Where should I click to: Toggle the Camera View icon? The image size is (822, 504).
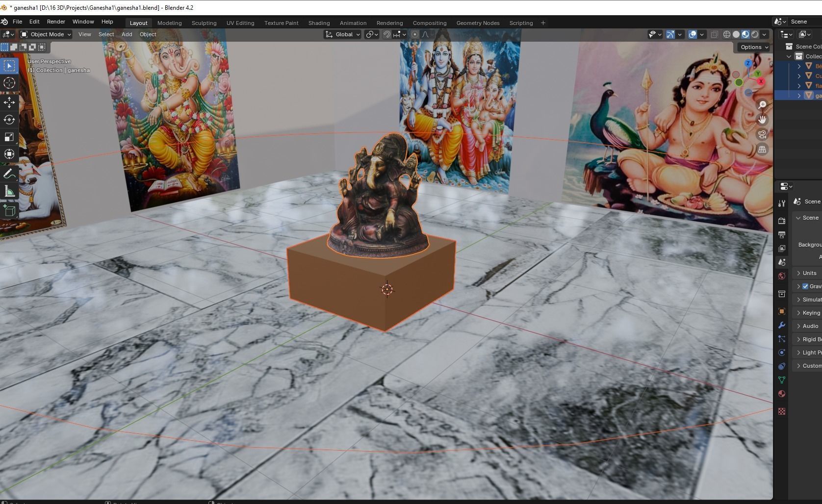762,134
